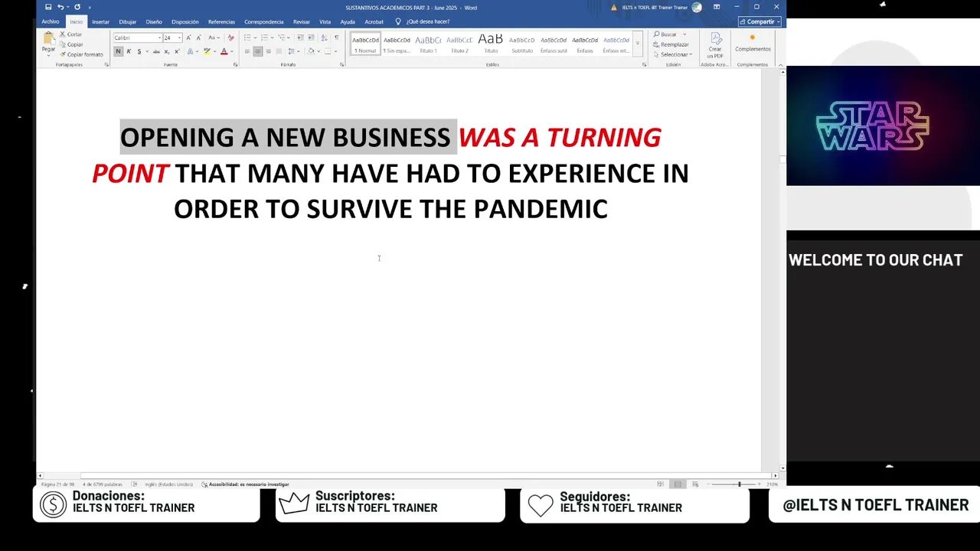
Task: Click the bulleted list icon
Action: (249, 37)
